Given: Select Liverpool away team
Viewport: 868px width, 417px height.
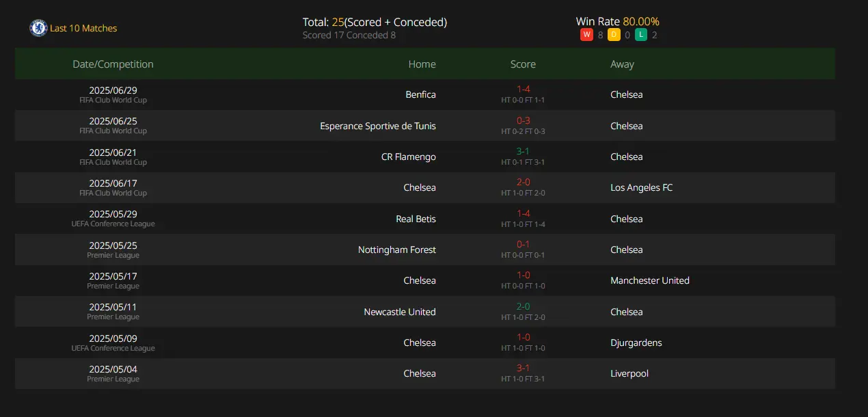Looking at the screenshot, I should [x=629, y=373].
